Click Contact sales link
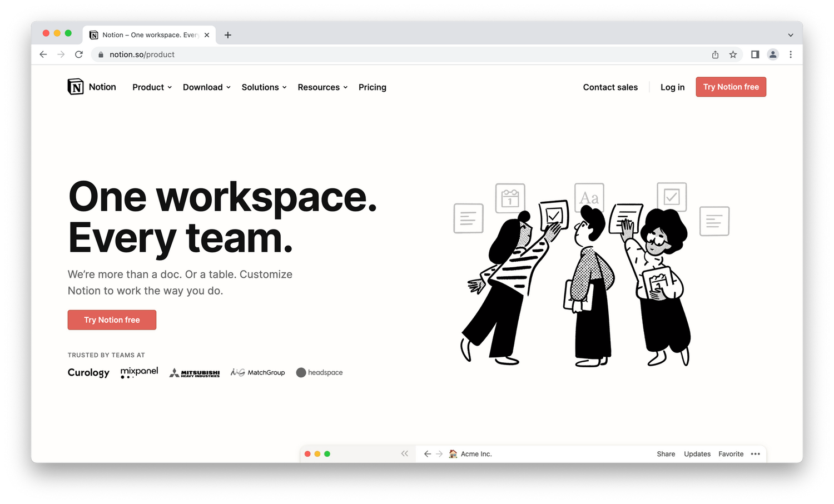This screenshot has height=504, width=834. pyautogui.click(x=610, y=87)
